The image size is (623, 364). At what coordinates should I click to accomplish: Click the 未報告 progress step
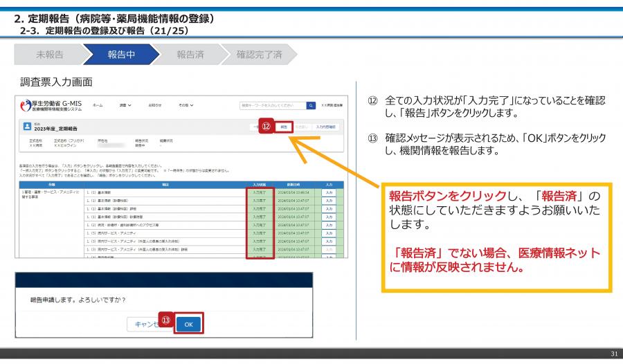pos(50,55)
